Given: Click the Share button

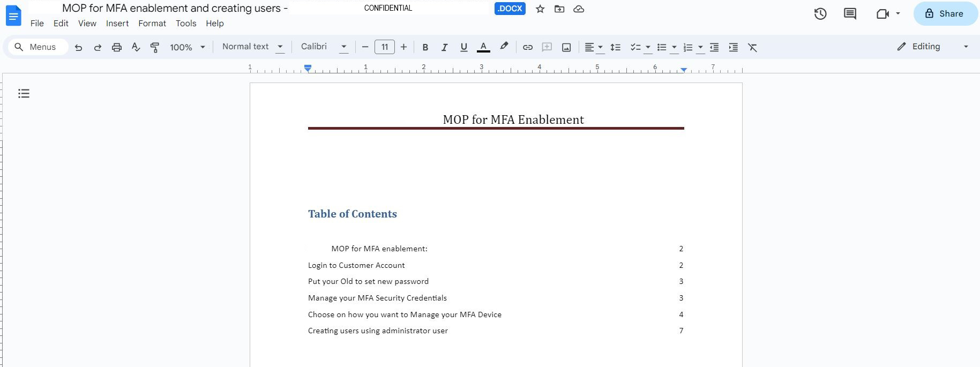Looking at the screenshot, I should (945, 14).
